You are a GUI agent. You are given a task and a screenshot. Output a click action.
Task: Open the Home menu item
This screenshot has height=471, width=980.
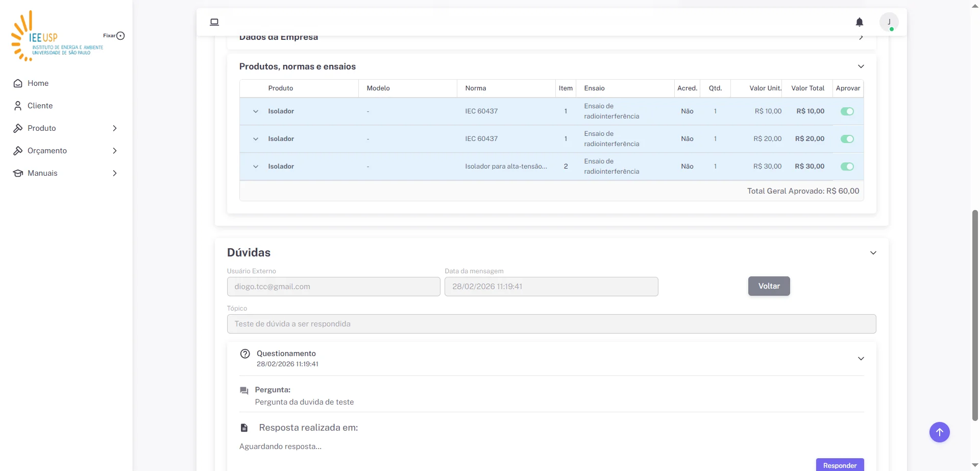coord(66,83)
